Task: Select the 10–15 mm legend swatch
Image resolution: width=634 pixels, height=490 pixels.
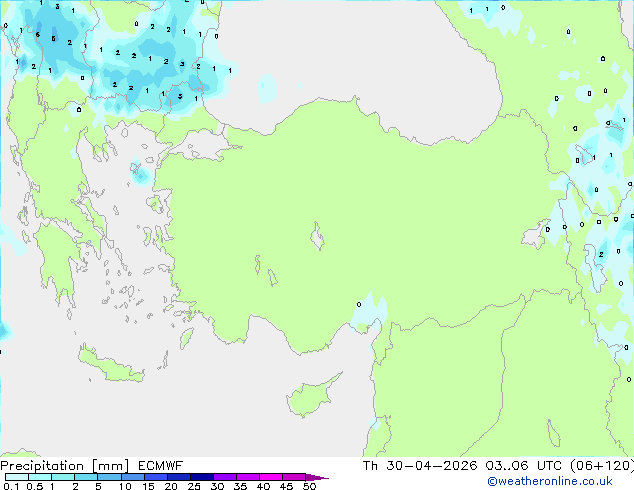Action: tap(133, 477)
